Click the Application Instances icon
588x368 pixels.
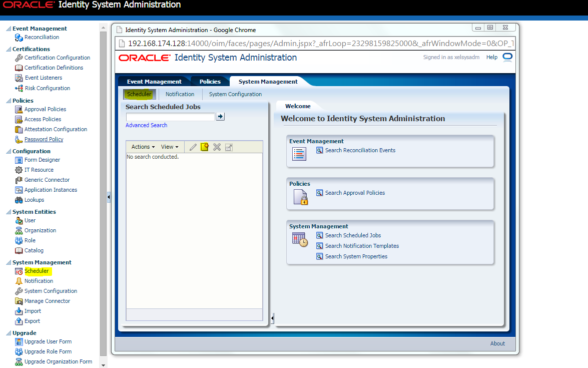(19, 190)
